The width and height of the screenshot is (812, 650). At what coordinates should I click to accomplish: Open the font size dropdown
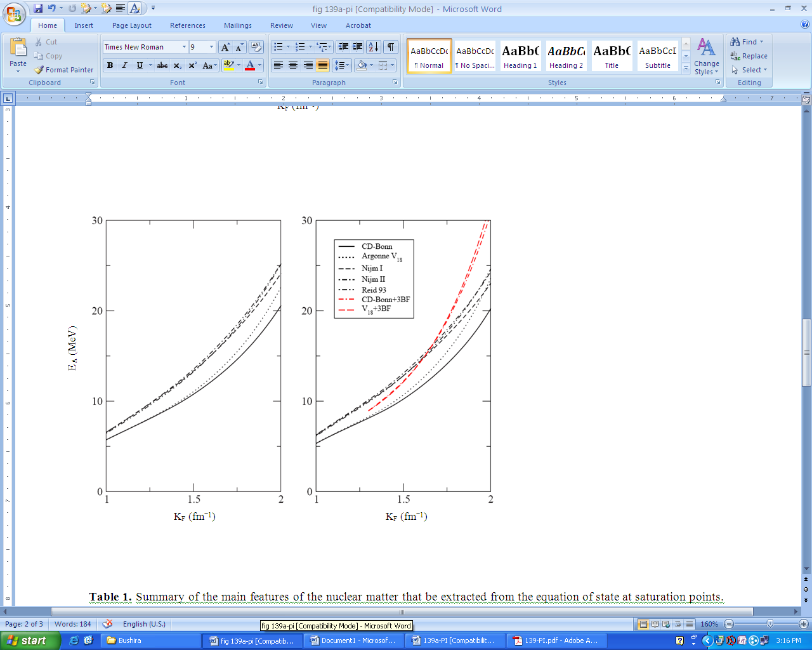click(211, 47)
